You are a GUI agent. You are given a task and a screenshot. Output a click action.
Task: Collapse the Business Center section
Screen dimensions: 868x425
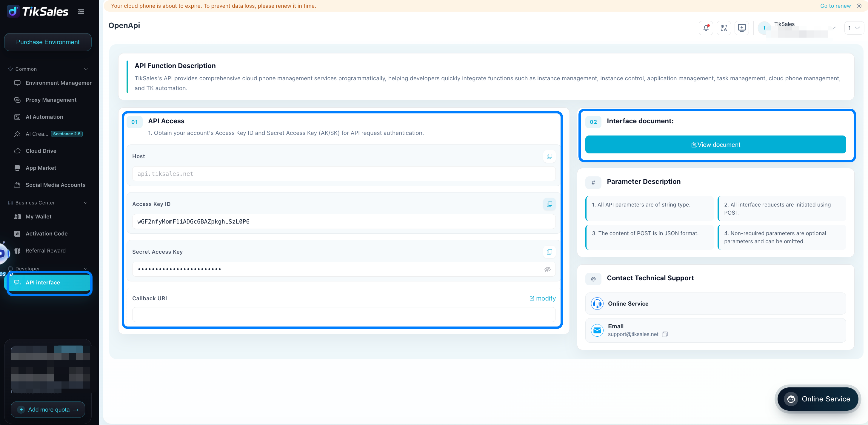[86, 203]
